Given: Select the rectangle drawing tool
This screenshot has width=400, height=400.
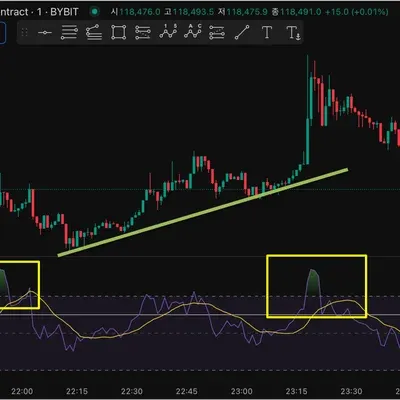Looking at the screenshot, I should point(119,32).
